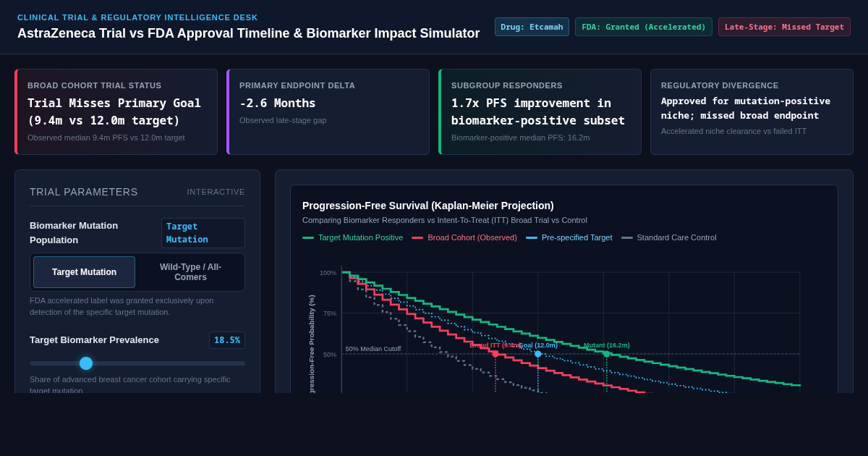Image resolution: width=868 pixels, height=456 pixels.
Task: Click the 100% y-axis tick label
Action: (x=328, y=273)
